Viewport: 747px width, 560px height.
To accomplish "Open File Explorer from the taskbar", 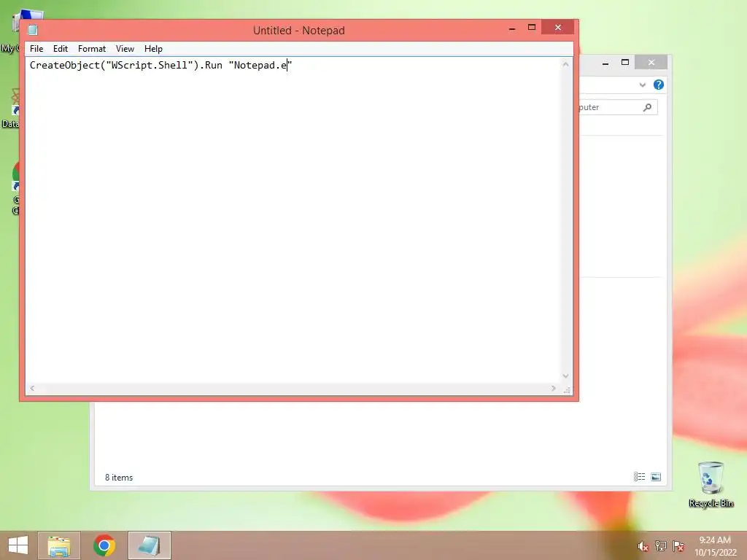I will click(x=59, y=545).
